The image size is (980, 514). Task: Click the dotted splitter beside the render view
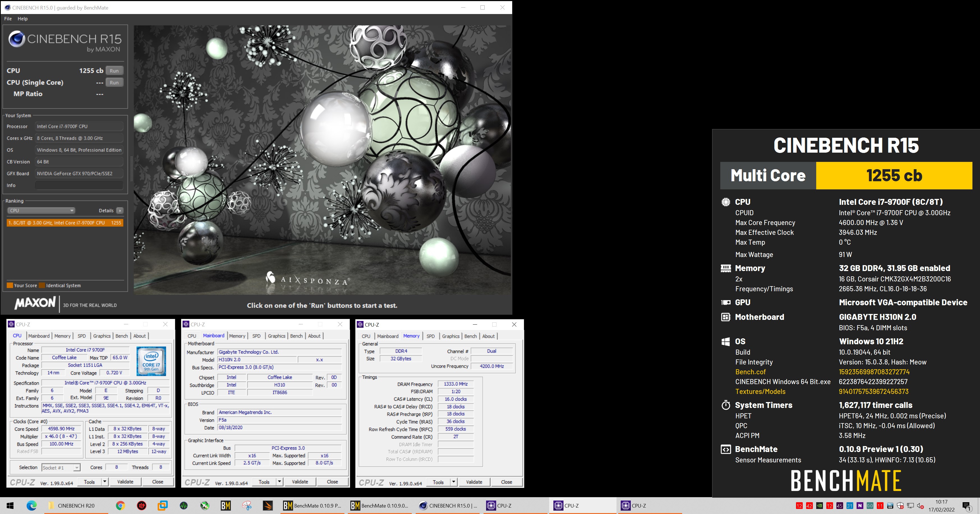[x=131, y=169]
